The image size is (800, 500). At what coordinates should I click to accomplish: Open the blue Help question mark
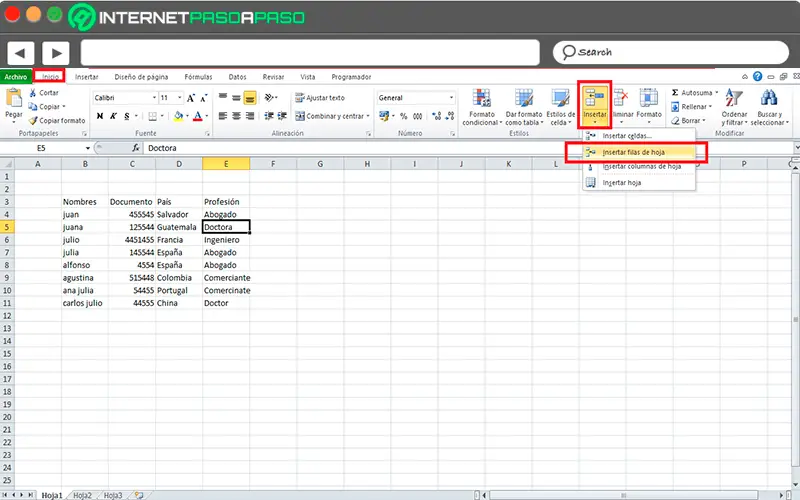[x=758, y=77]
